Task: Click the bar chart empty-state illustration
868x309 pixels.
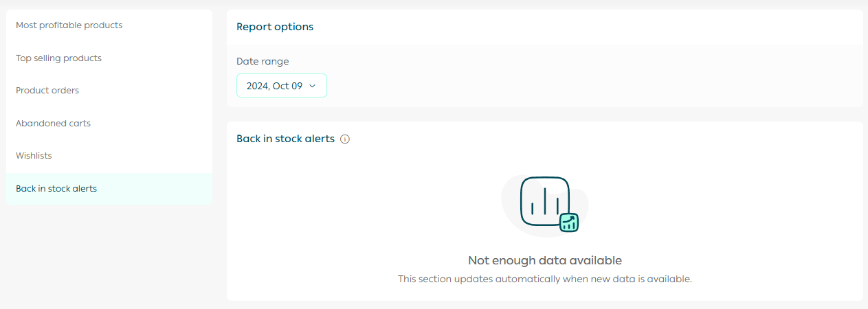Action: click(x=545, y=201)
